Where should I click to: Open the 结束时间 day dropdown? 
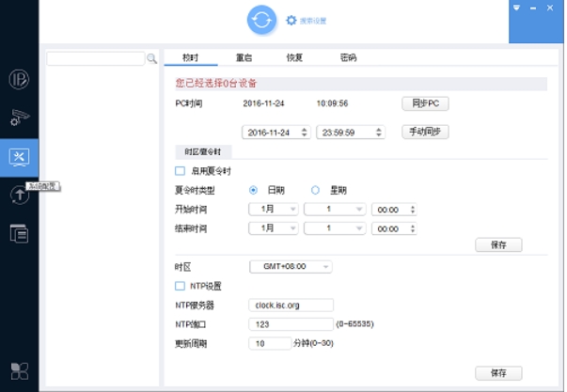pos(335,228)
